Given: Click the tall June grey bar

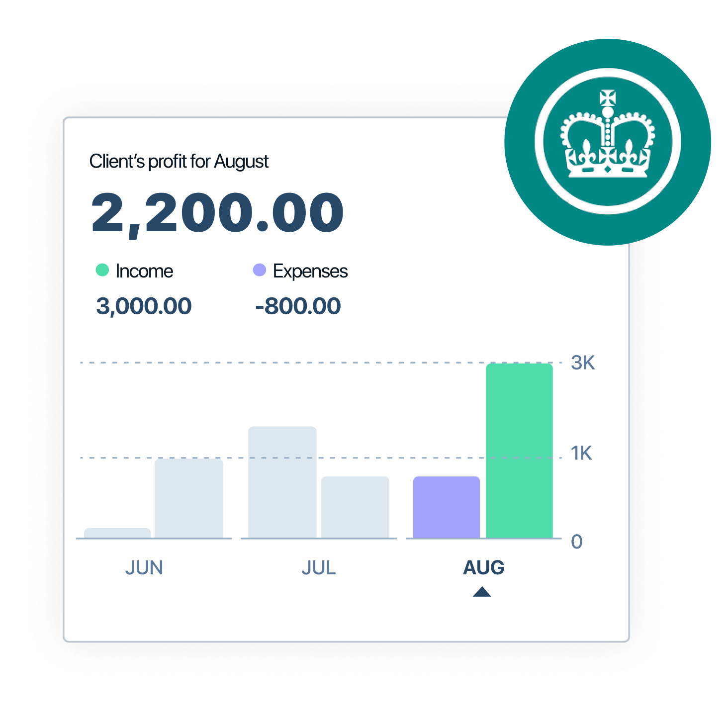Looking at the screenshot, I should coord(189,498).
